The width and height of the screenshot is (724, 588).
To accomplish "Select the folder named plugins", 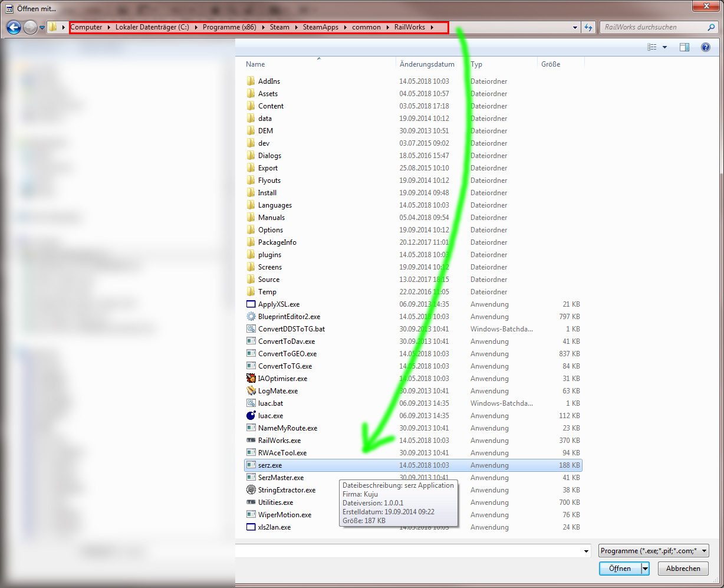I will pos(269,255).
